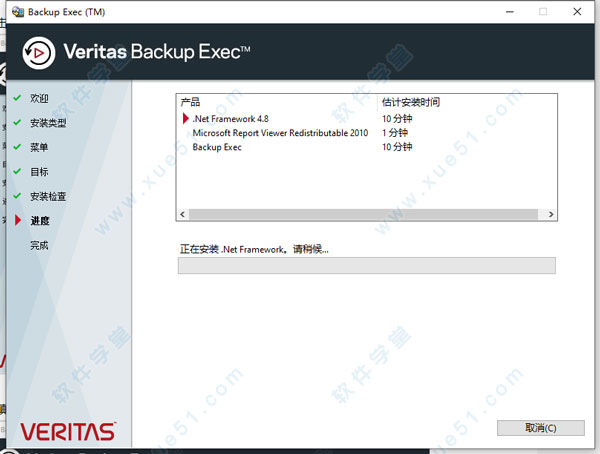Click the 10 分钟 time for Backup Exec
Viewport: 600px width, 454px height.
(397, 147)
